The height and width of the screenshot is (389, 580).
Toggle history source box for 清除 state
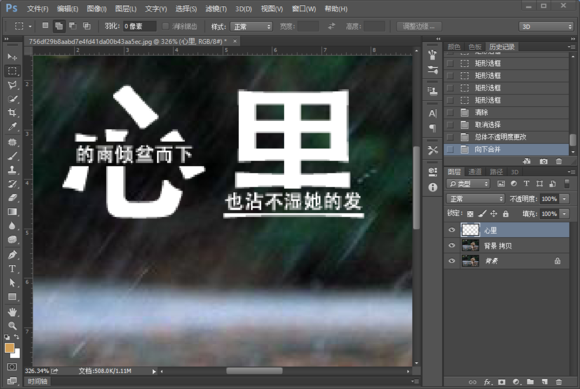450,112
